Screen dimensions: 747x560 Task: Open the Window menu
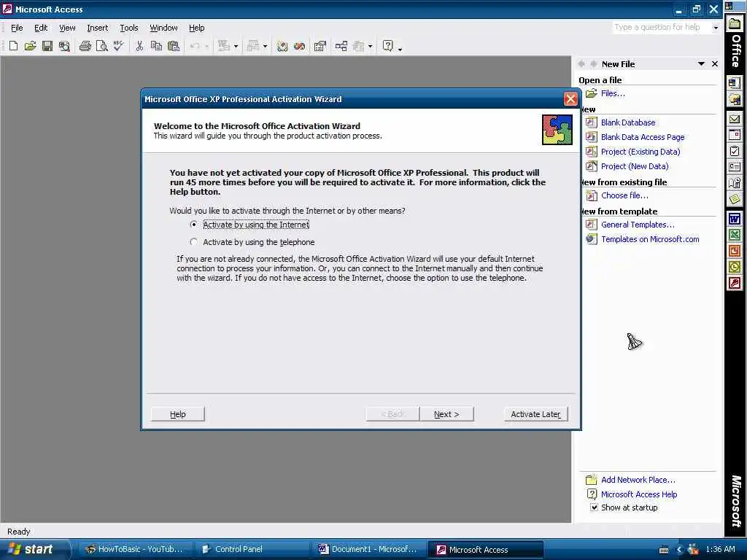(x=163, y=28)
